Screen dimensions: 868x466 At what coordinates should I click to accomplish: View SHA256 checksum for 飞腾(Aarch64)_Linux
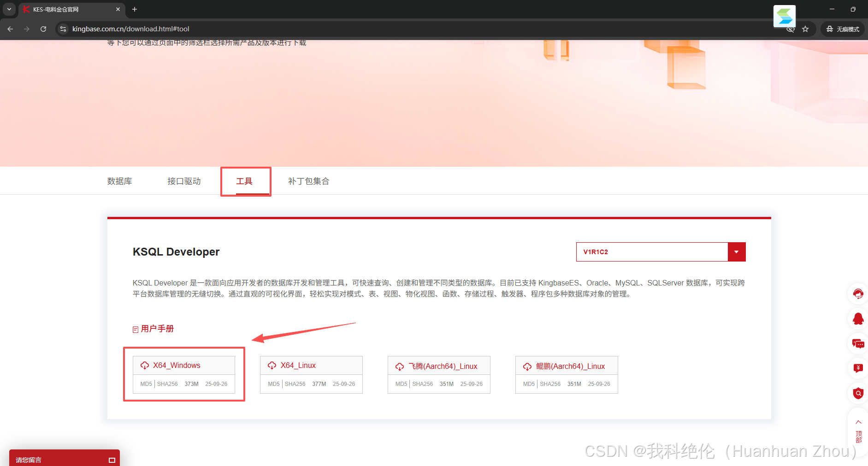pyautogui.click(x=423, y=384)
